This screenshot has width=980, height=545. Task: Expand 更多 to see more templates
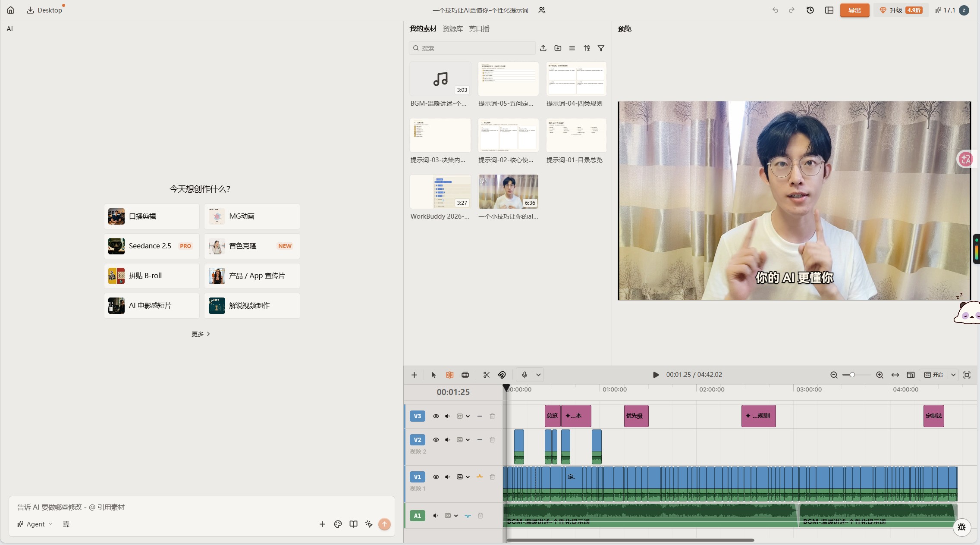(x=201, y=334)
